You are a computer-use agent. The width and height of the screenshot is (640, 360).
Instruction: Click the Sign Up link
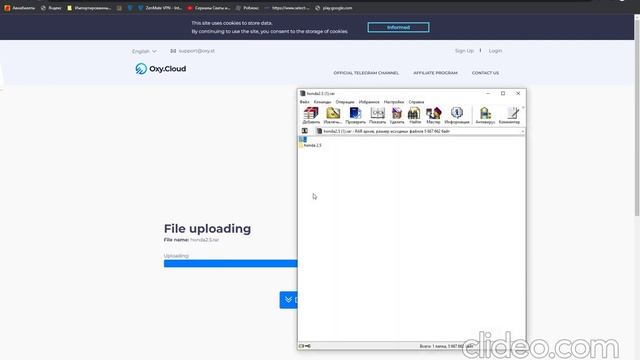coord(464,51)
